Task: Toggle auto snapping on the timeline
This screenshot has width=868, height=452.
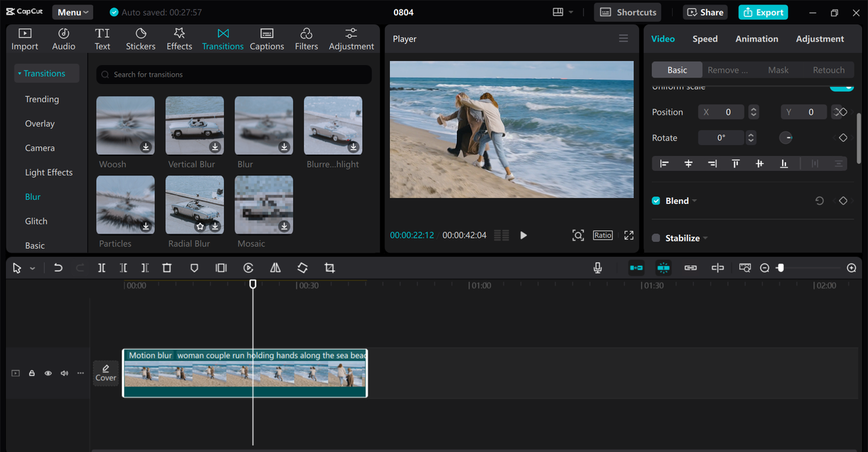Action: point(663,268)
